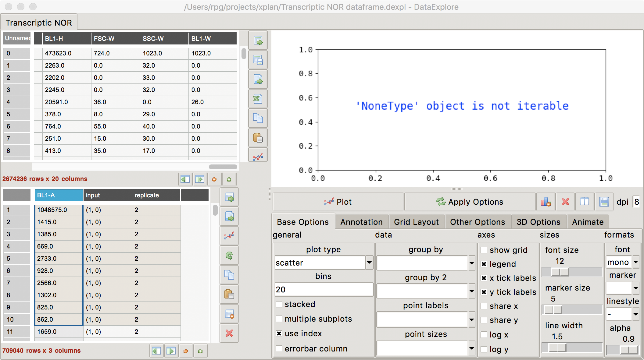The image size is (644, 360).
Task: Check the stacked plotting option
Action: tap(279, 304)
